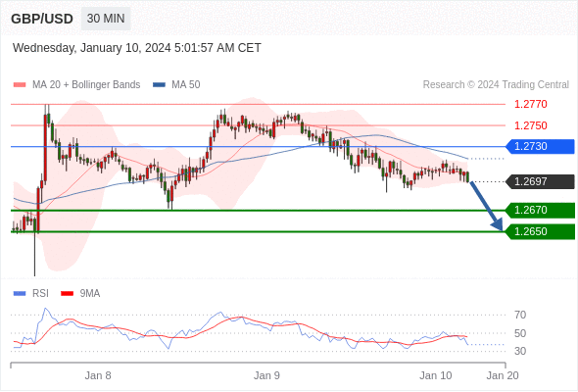
Task: Click the black 1.2697 current price tag
Action: [x=540, y=181]
